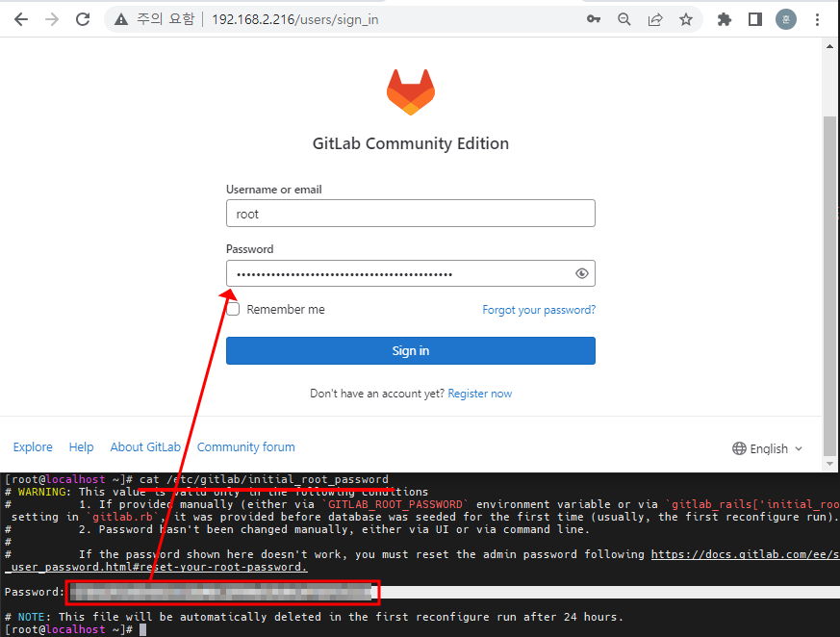This screenshot has width=840, height=637.
Task: Show password with the eye icon
Action: click(582, 274)
